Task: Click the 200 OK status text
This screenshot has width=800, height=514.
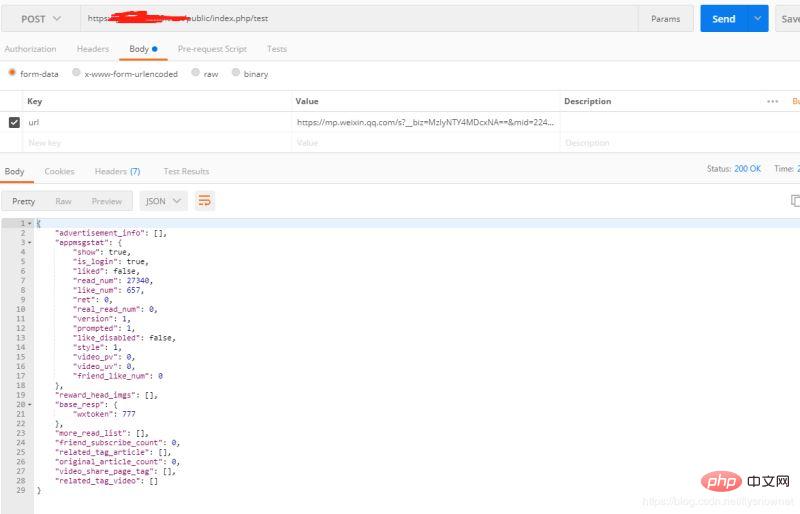Action: click(x=747, y=168)
